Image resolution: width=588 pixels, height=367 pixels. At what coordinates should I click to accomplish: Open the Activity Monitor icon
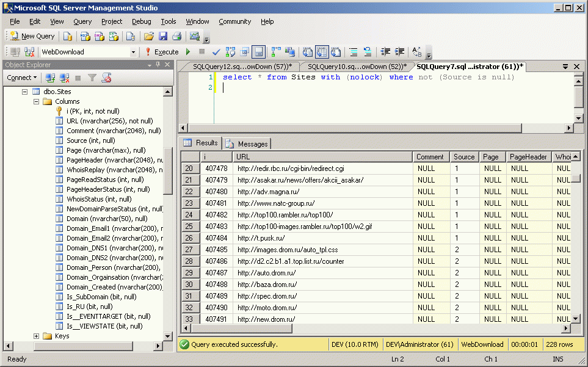[x=194, y=36]
